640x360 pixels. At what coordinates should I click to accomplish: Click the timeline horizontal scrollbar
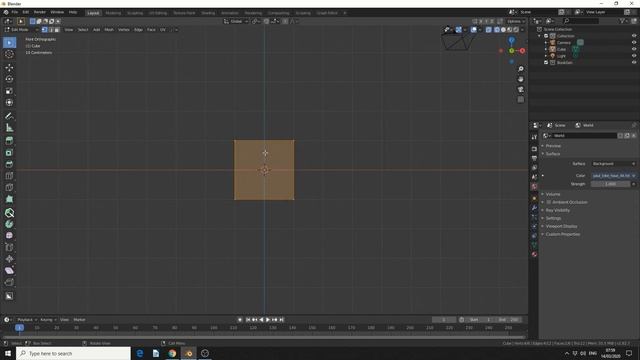click(x=264, y=337)
